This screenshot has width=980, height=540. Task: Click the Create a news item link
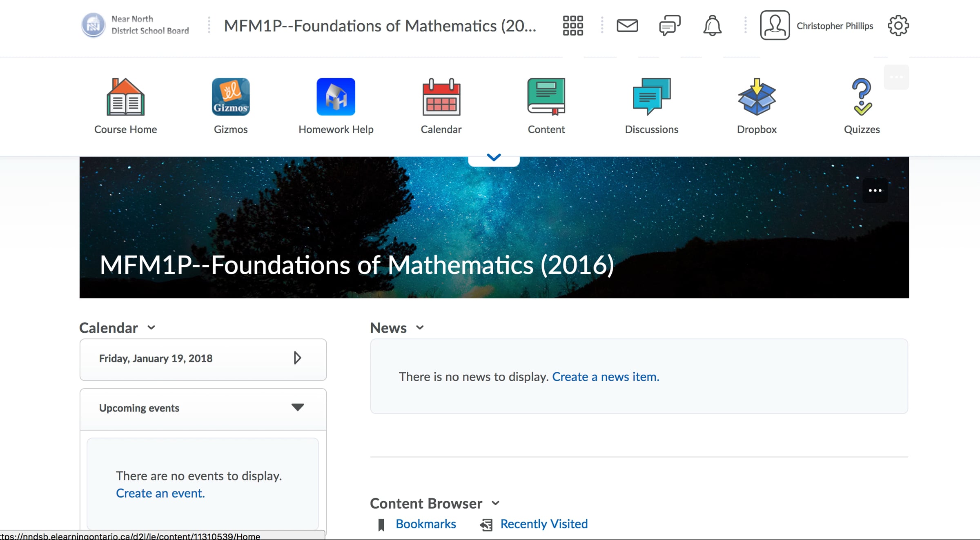pyautogui.click(x=606, y=376)
